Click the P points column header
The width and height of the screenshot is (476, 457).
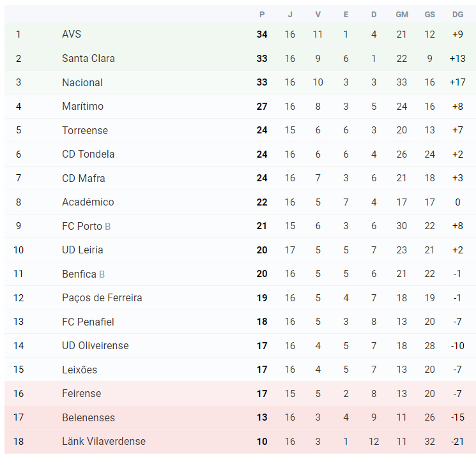click(262, 15)
